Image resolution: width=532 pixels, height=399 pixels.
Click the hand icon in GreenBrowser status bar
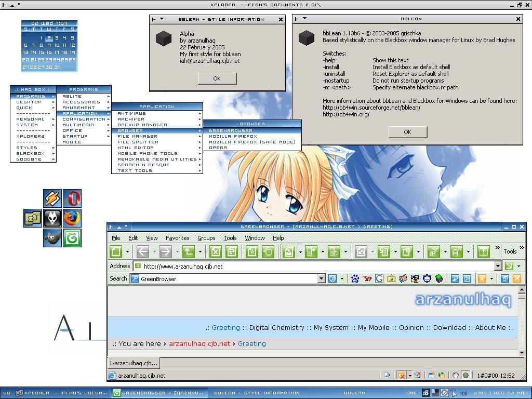[x=455, y=375]
